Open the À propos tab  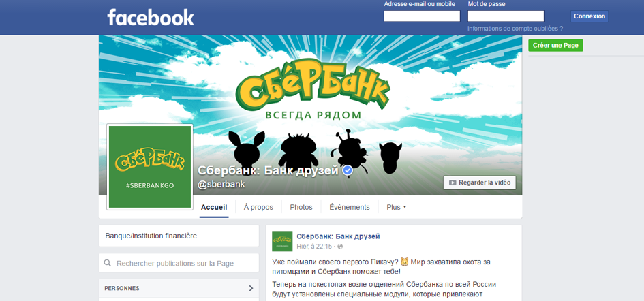(258, 208)
